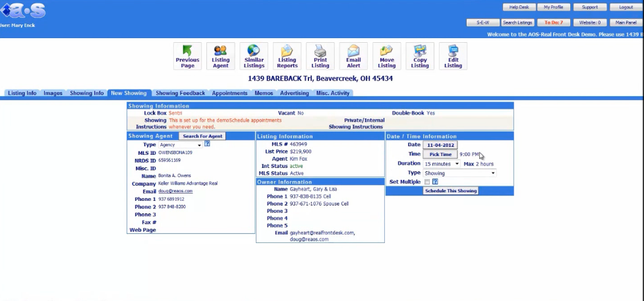This screenshot has height=301, width=644.
Task: Click Lock Box value Sentri
Action: 175,113
